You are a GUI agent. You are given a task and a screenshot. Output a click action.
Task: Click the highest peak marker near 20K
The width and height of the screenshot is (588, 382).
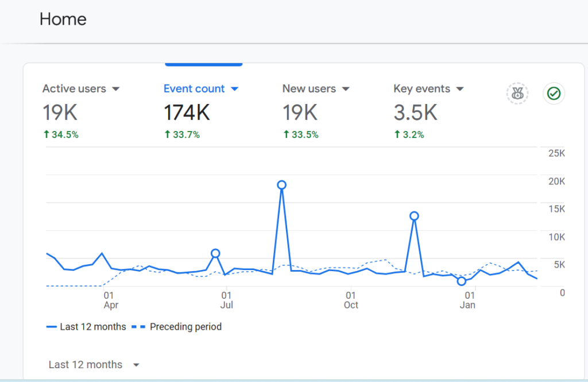281,185
